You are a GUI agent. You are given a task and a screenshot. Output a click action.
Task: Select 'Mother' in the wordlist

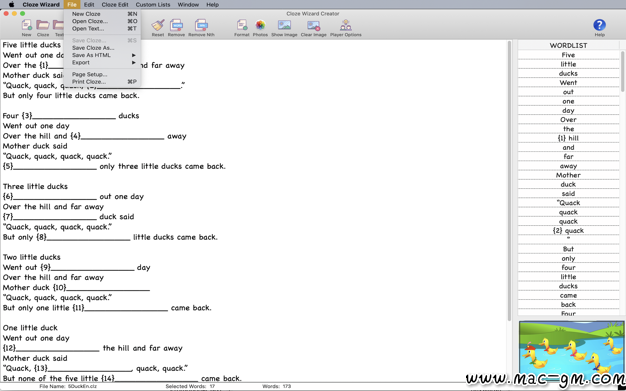coord(568,175)
